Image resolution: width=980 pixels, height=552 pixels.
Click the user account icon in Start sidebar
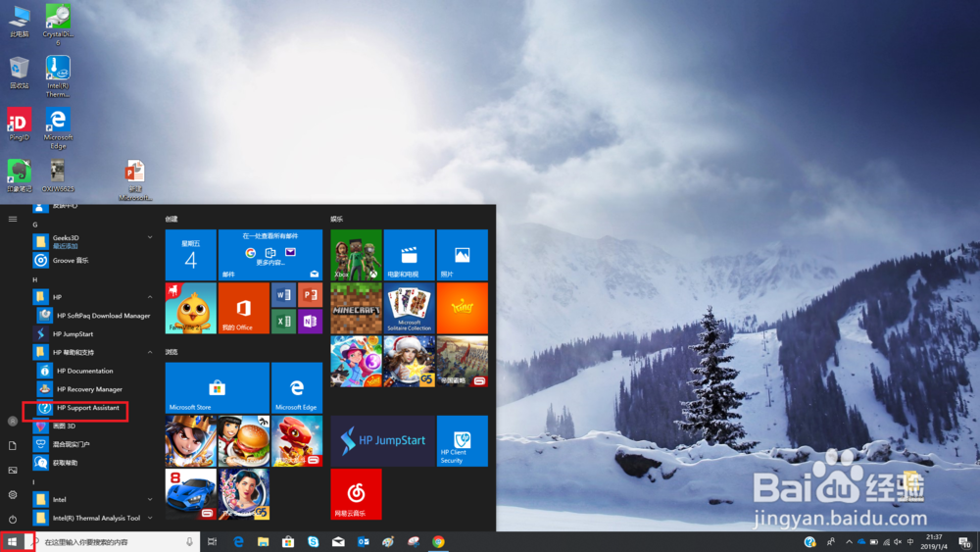[x=13, y=422]
